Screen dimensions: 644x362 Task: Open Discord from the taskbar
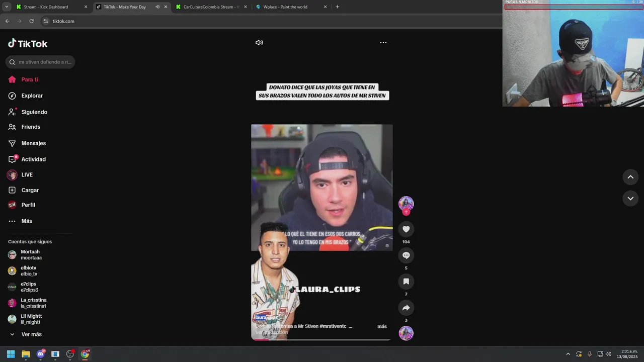pos(41,354)
